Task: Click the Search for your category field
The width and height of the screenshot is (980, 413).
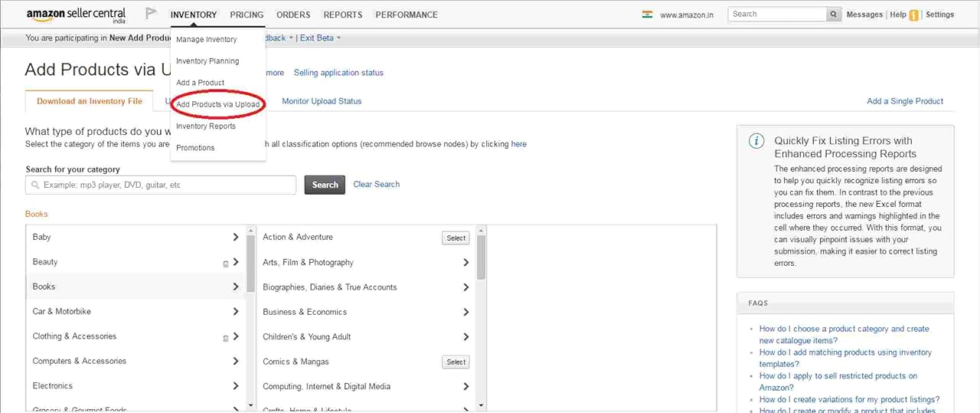Action: [161, 185]
